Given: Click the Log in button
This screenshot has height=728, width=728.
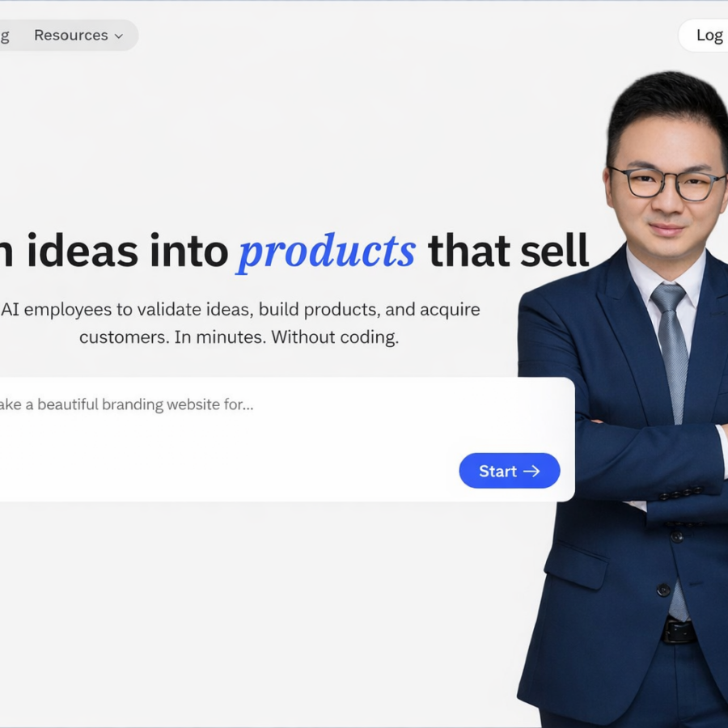Looking at the screenshot, I should coord(705,36).
